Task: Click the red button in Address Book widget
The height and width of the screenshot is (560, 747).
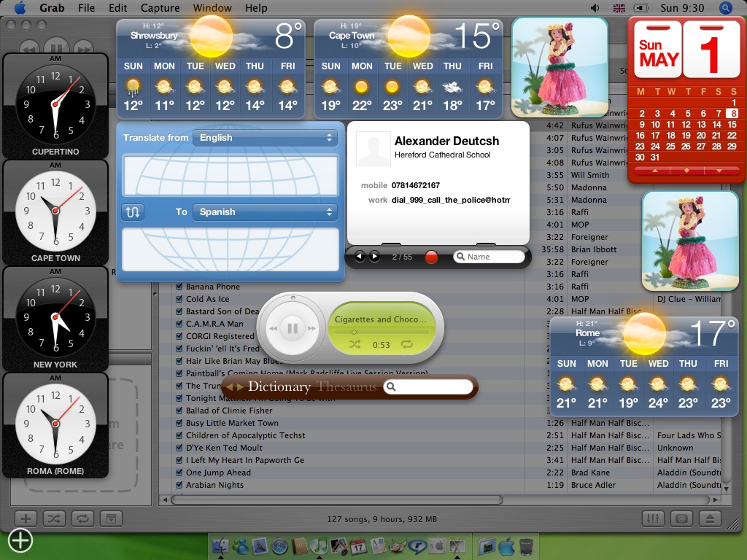Action: [x=431, y=257]
